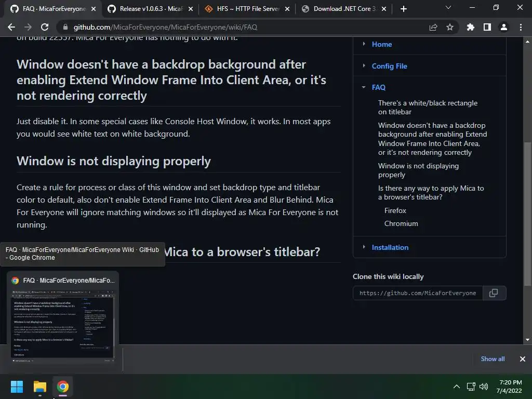
Task: Click the 'Clone this wiki locally' label
Action: pos(388,276)
